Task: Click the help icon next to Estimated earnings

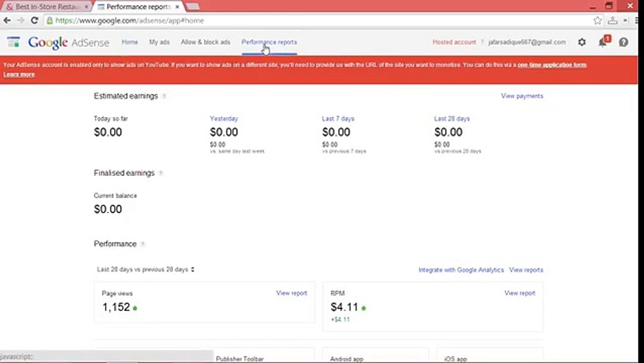Action: pos(164,96)
